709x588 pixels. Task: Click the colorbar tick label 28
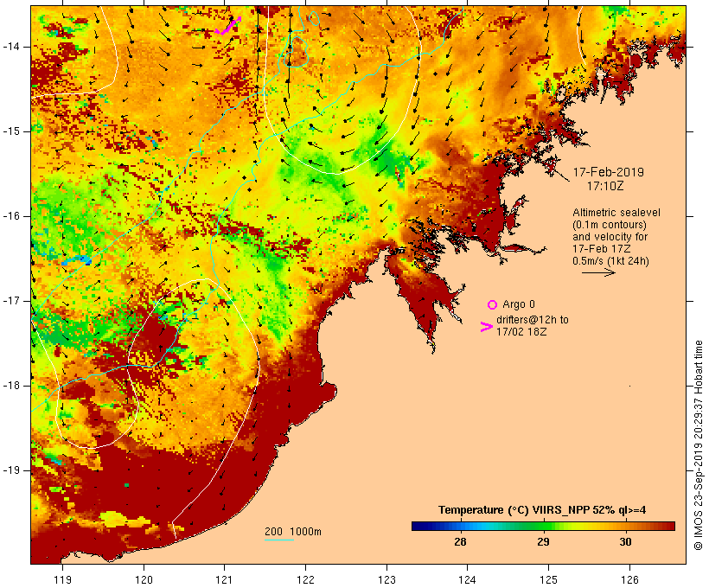[460, 541]
